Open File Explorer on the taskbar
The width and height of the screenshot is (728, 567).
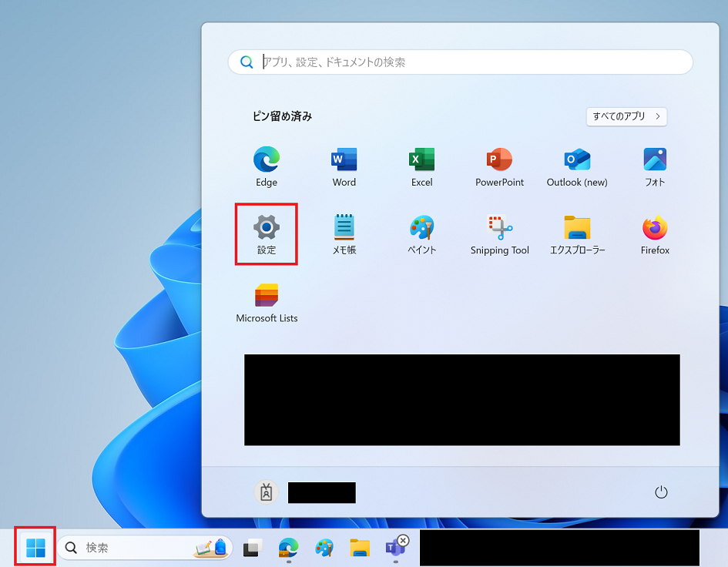[x=360, y=548]
